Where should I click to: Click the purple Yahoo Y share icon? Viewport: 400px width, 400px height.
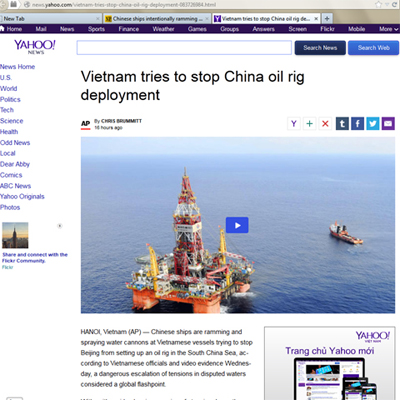(x=294, y=124)
